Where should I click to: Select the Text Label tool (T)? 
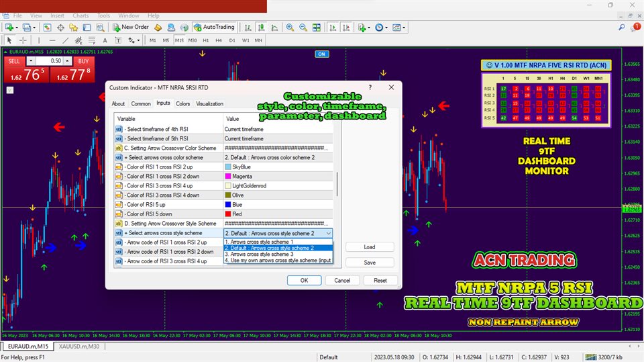(118, 40)
